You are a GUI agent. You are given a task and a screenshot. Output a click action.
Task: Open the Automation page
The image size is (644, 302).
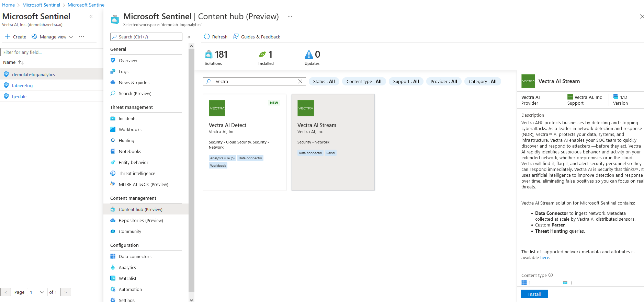130,289
